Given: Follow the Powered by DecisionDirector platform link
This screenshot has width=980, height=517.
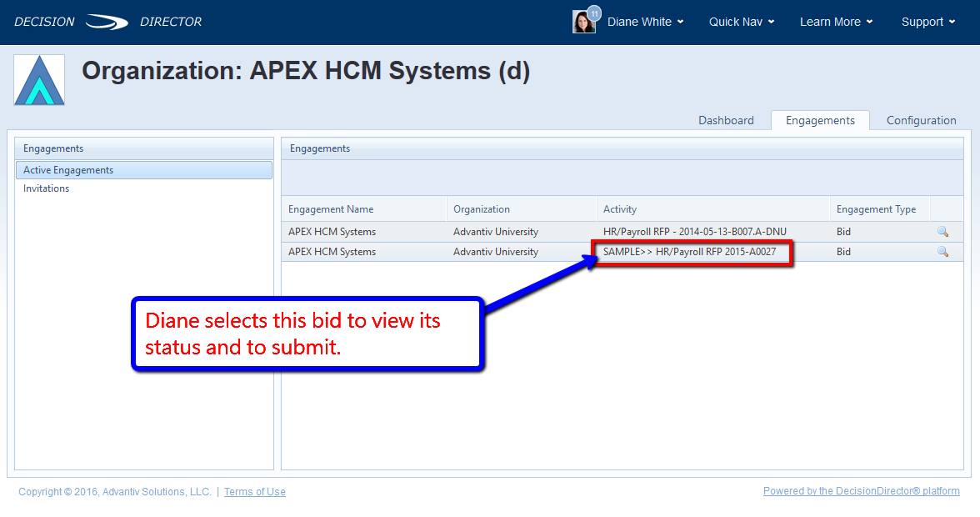Looking at the screenshot, I should point(862,491).
